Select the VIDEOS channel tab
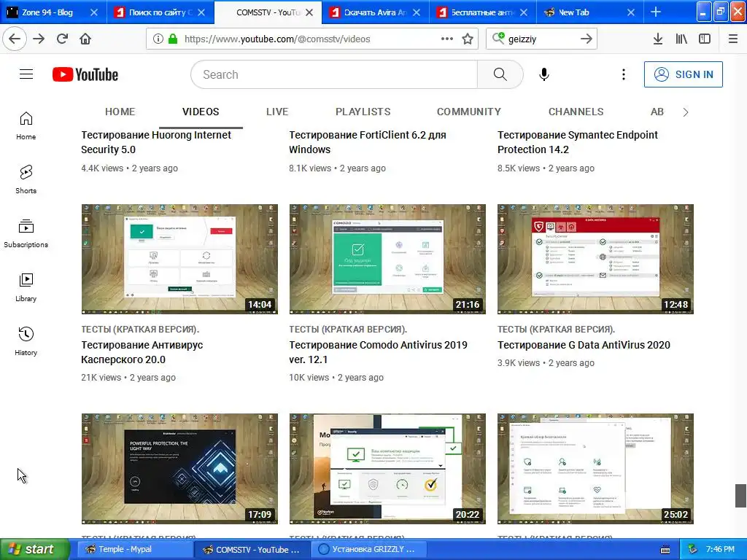This screenshot has height=560, width=747. point(201,112)
